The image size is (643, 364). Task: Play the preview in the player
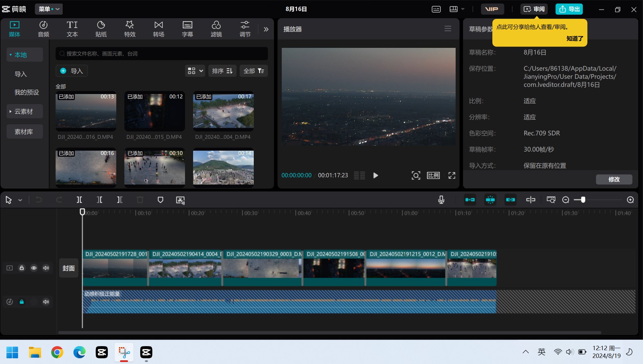[x=375, y=175]
